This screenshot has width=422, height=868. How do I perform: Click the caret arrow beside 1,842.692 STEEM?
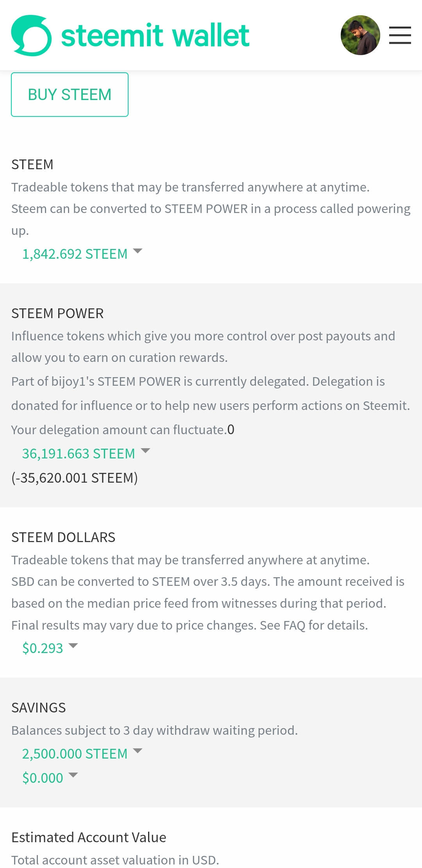(138, 251)
